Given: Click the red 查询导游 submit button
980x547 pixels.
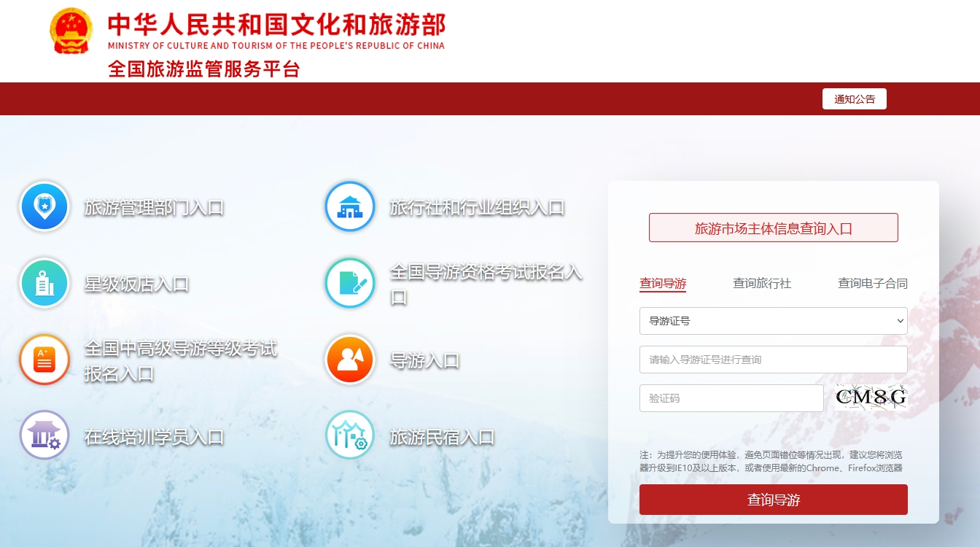Looking at the screenshot, I should (x=774, y=500).
